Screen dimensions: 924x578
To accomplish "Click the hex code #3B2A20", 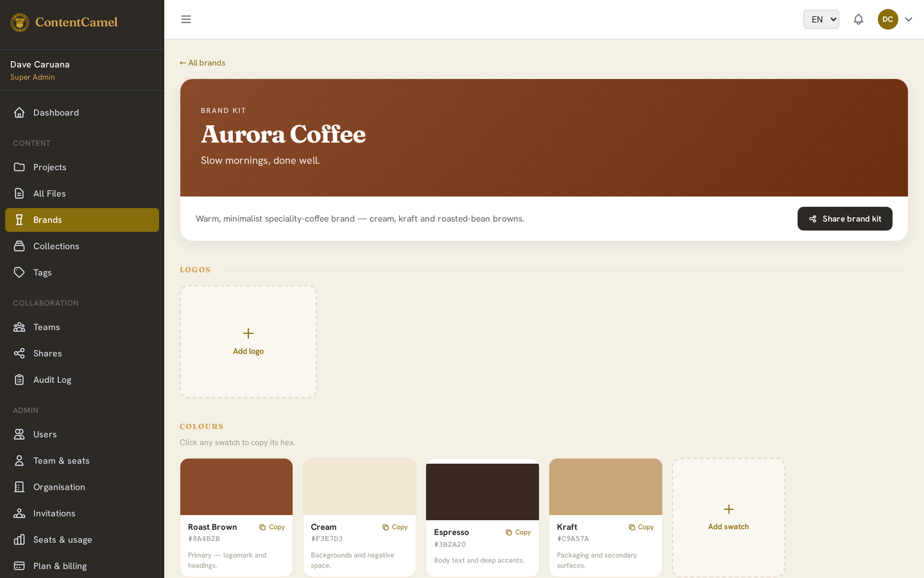I will tap(450, 545).
